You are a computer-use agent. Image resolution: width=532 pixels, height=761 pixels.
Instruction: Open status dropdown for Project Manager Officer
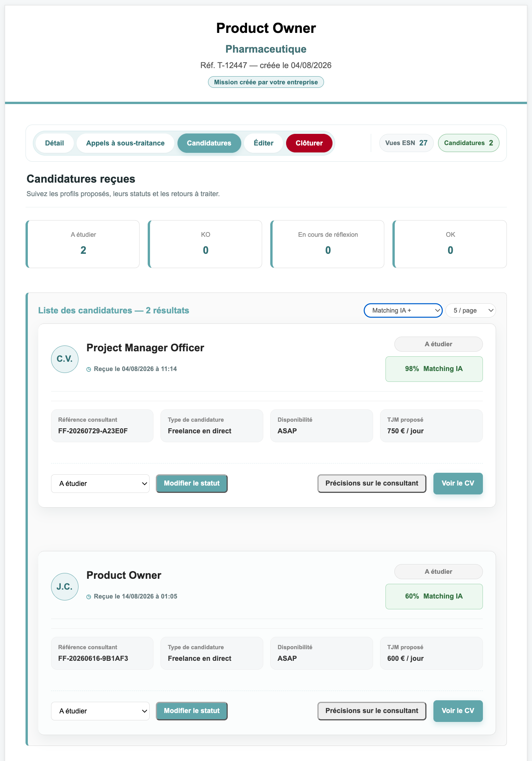pyautogui.click(x=100, y=484)
